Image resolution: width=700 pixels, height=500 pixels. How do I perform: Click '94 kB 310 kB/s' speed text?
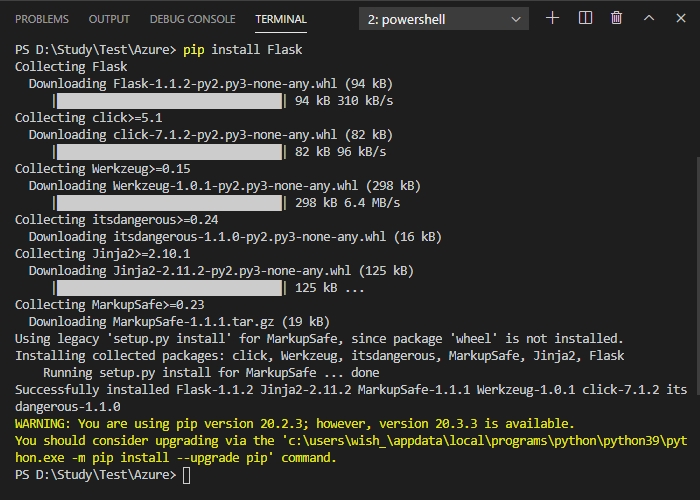click(x=344, y=101)
